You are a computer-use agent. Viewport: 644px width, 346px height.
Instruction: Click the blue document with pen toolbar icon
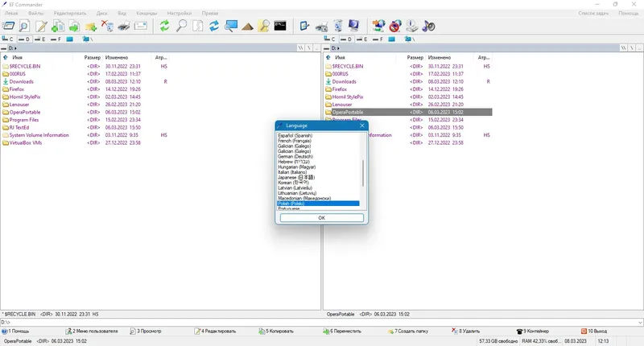pyautogui.click(x=304, y=27)
